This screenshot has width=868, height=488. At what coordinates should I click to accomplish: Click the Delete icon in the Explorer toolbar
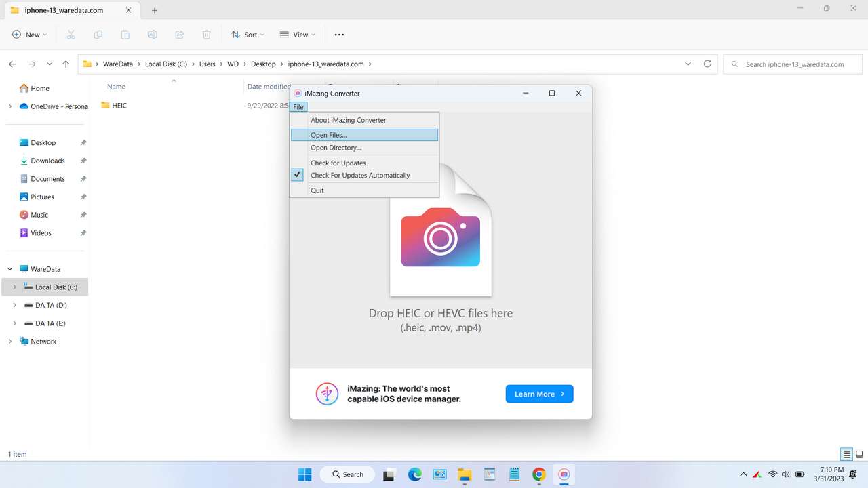tap(206, 34)
